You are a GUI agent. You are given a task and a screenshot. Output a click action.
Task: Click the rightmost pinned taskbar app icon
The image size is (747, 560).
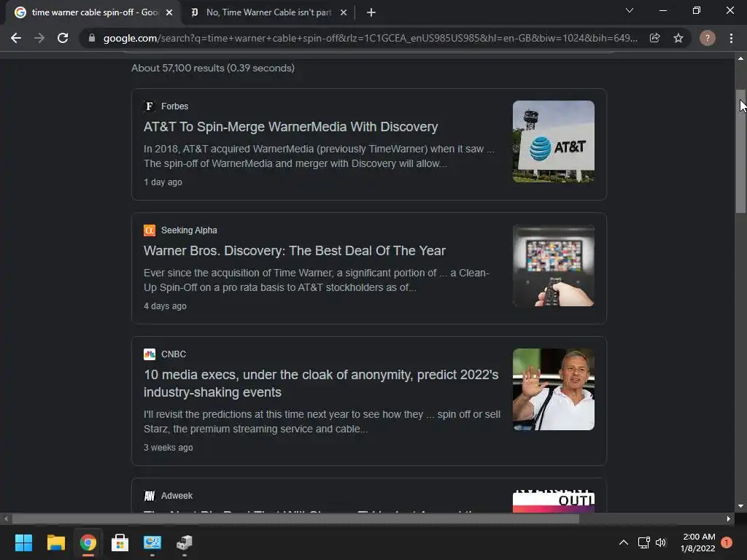pos(185,542)
